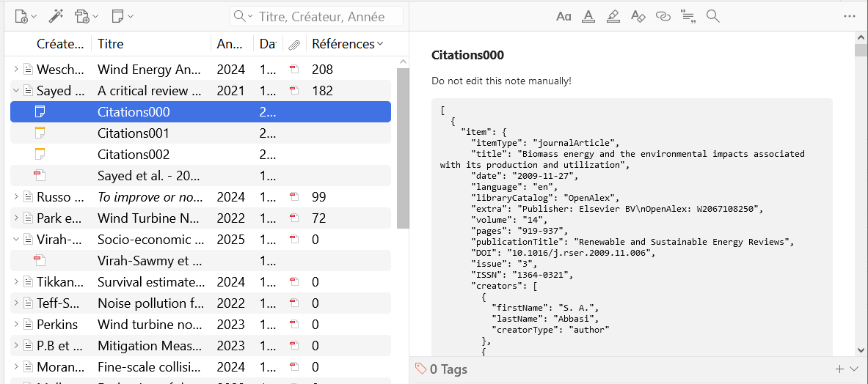Open the new item menu
This screenshot has height=384, width=868.
point(26,16)
